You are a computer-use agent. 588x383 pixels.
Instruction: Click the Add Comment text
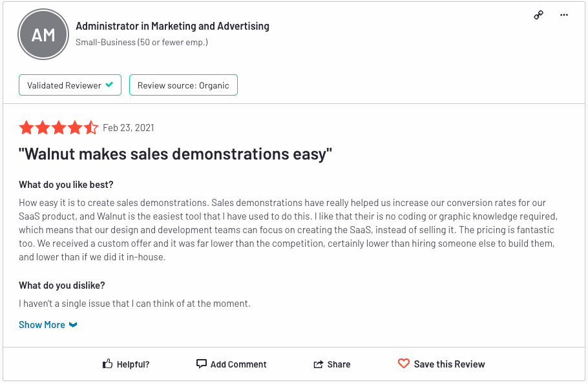pos(238,364)
